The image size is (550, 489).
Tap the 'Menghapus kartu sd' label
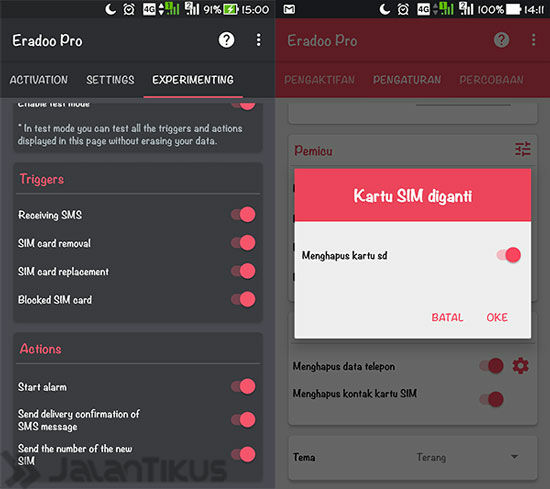(x=344, y=255)
